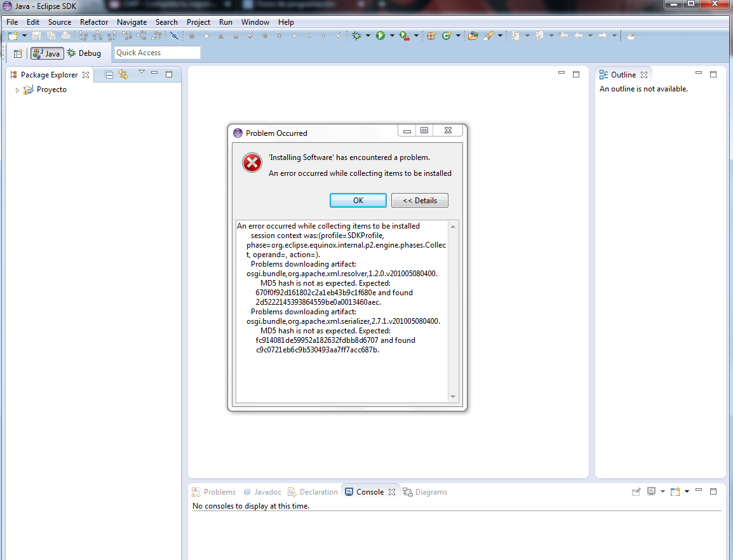Click OK in Problem Occurred dialog
The width and height of the screenshot is (733, 560).
point(358,200)
